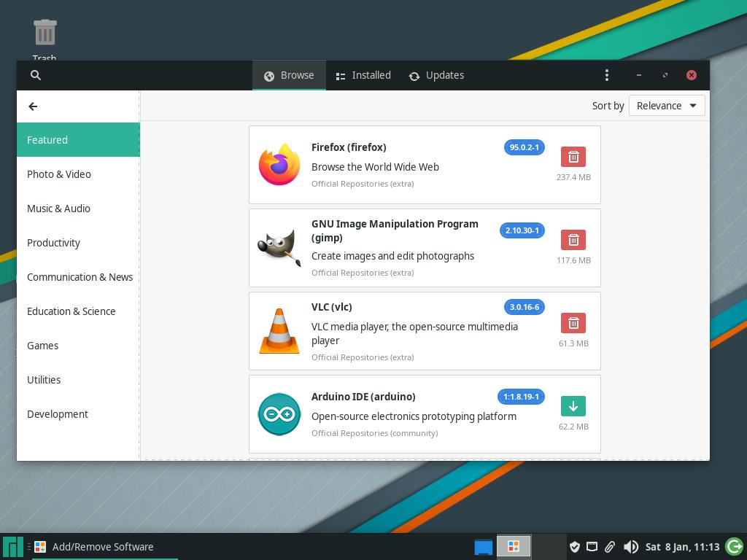The width and height of the screenshot is (747, 560).
Task: Click the Arduino infinity logo icon
Action: coord(279,414)
